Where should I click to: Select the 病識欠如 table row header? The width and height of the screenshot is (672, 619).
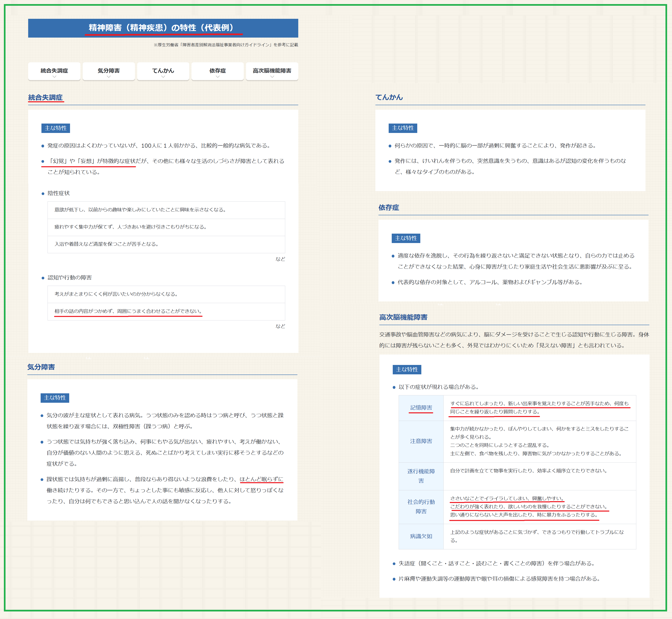[421, 536]
